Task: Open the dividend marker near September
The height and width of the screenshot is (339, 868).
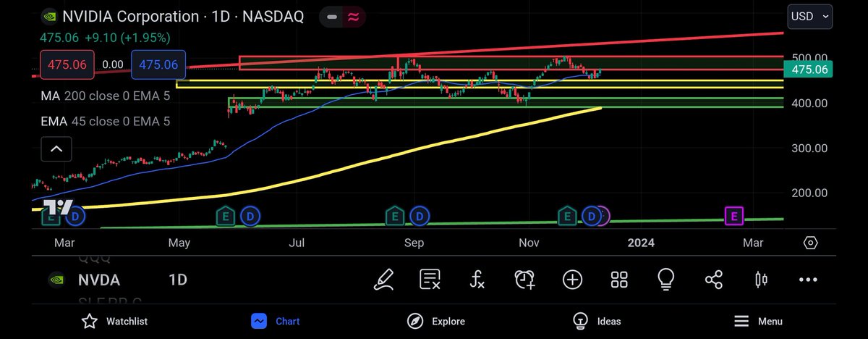Action: (418, 215)
